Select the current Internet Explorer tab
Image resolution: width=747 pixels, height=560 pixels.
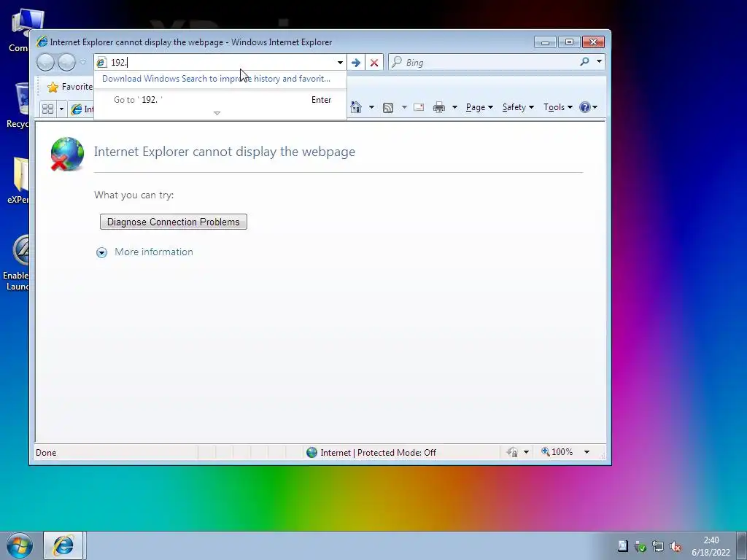[82, 109]
